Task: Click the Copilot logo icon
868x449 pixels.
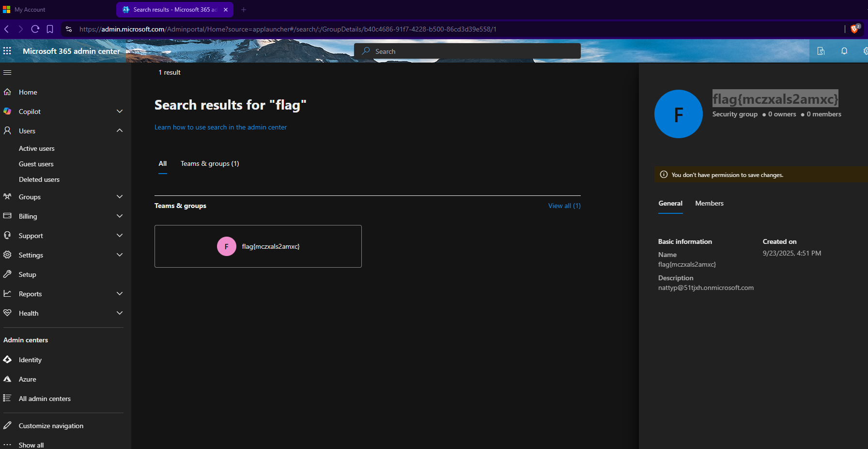Action: 7,112
